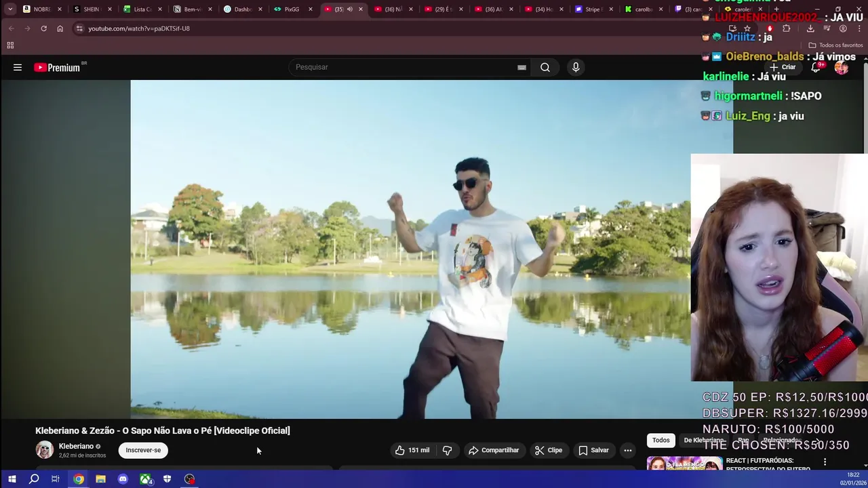Open options menu for REACT FUTPARÓDIAS video

click(x=825, y=462)
